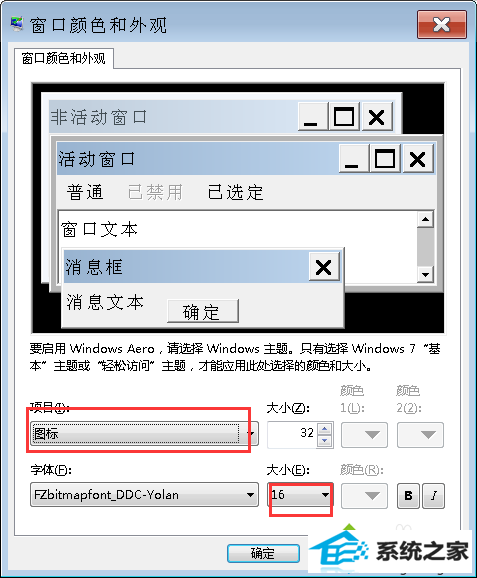Click the item size field showing 32
477x578 pixels.
pos(293,434)
